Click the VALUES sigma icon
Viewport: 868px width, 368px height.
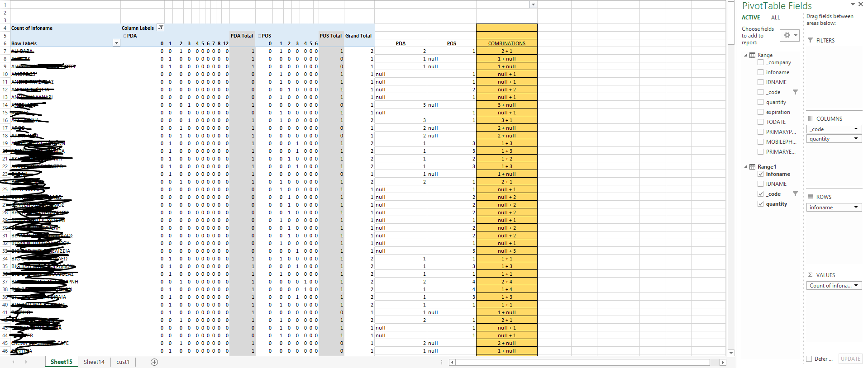[811, 275]
